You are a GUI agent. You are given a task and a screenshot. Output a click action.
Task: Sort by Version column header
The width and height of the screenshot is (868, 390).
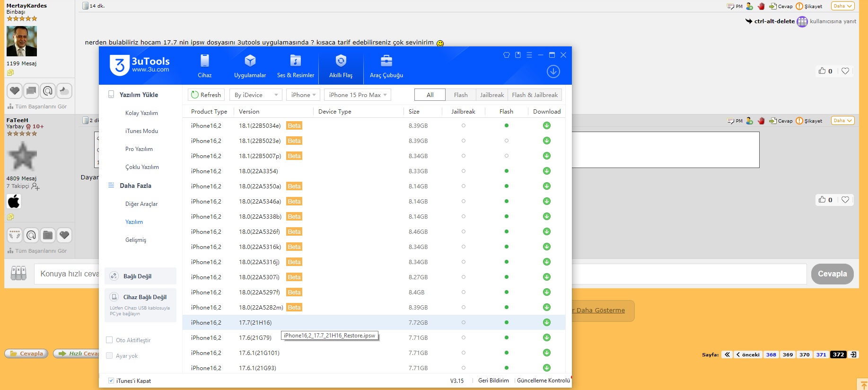249,111
